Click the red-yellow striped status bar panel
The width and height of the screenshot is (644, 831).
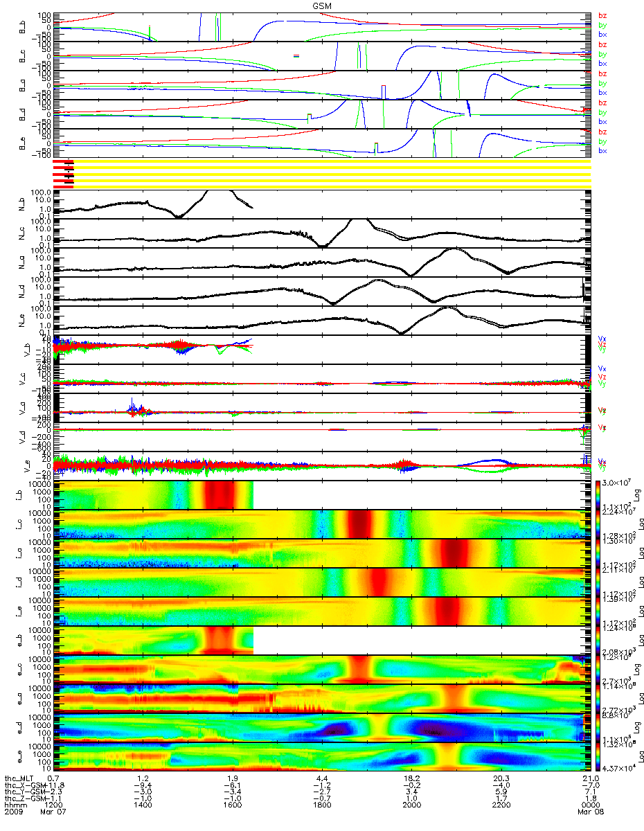322,173
